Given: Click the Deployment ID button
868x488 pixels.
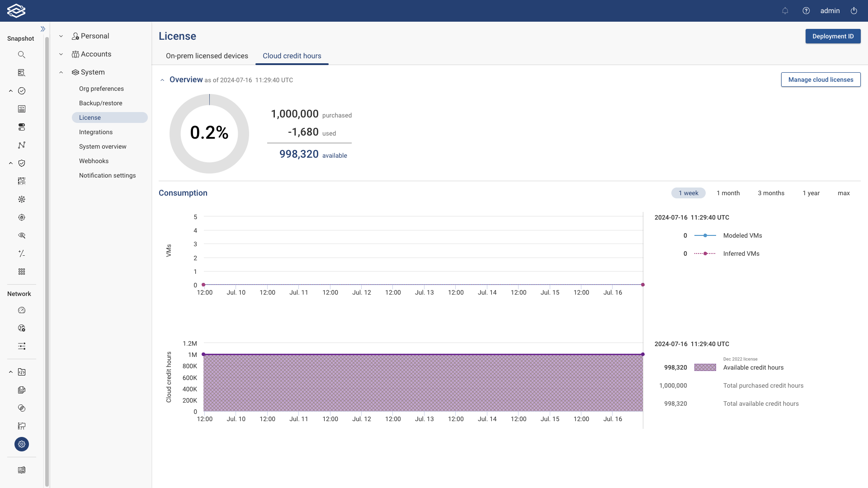Looking at the screenshot, I should (833, 36).
